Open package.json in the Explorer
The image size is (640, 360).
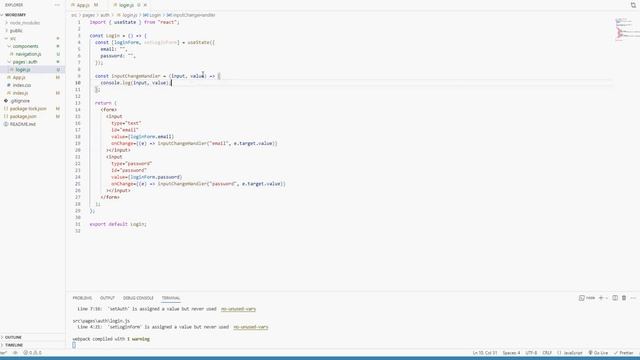pos(23,116)
